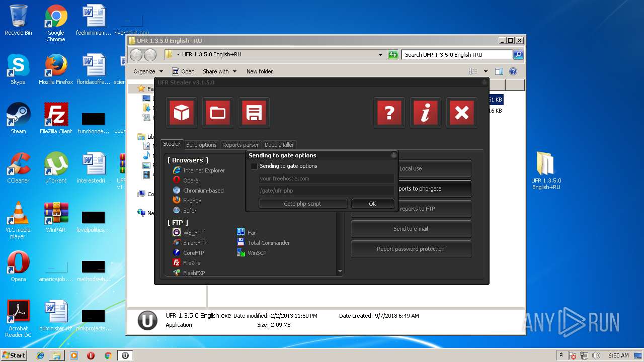Click the Far manager icon
This screenshot has width=644, height=362.
click(x=241, y=233)
